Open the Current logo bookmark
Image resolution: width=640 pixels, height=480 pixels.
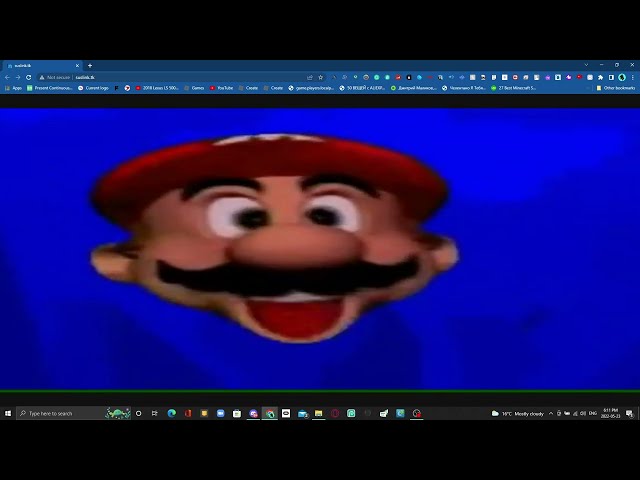pos(93,88)
